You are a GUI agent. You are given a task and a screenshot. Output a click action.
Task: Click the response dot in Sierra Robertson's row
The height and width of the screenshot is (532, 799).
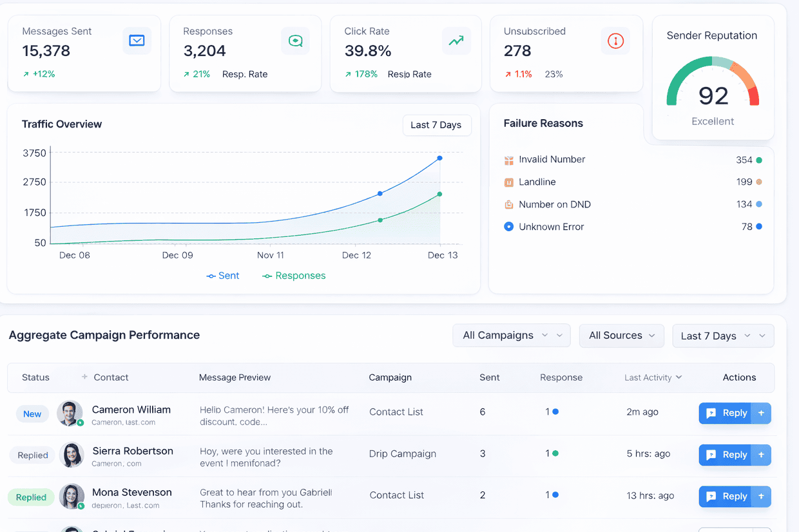tap(555, 453)
